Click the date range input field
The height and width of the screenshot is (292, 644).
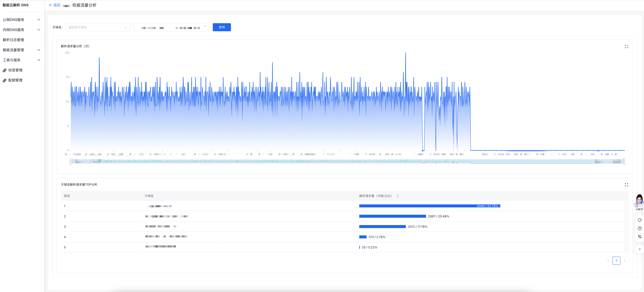click(x=171, y=27)
